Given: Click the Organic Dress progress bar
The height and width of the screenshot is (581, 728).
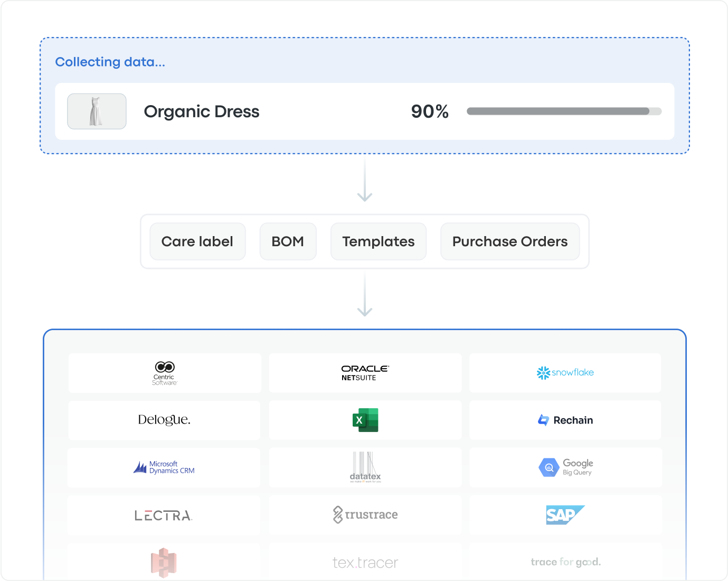Looking at the screenshot, I should pos(564,111).
